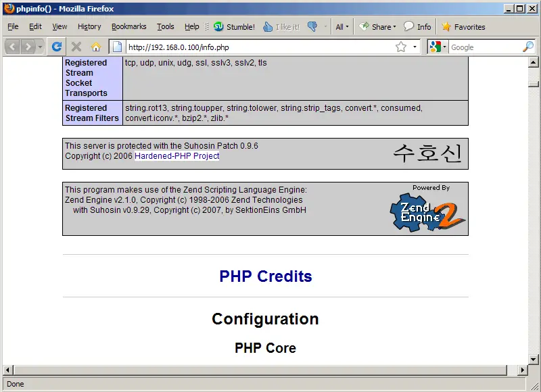Open the Share dropdown
541x392 pixels.
(x=377, y=26)
